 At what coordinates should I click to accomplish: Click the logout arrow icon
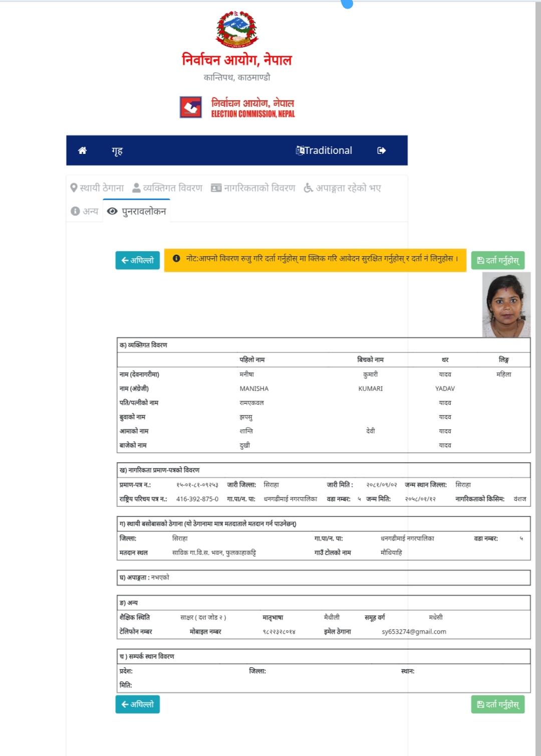382,150
